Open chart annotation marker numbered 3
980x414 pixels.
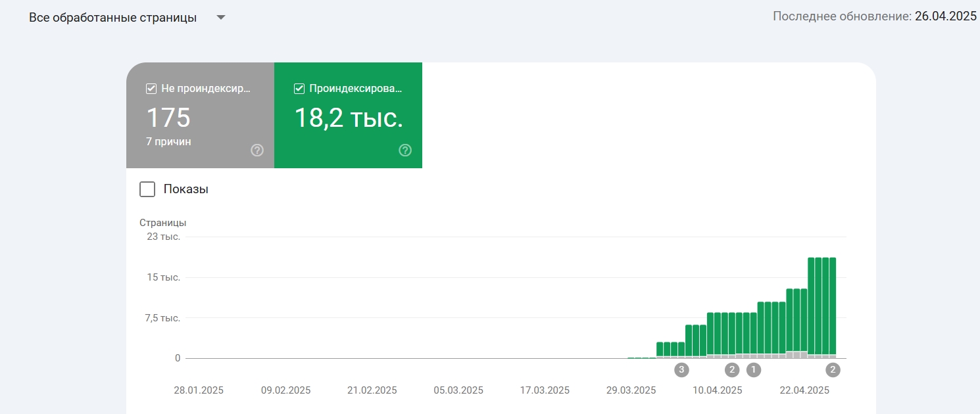click(681, 369)
